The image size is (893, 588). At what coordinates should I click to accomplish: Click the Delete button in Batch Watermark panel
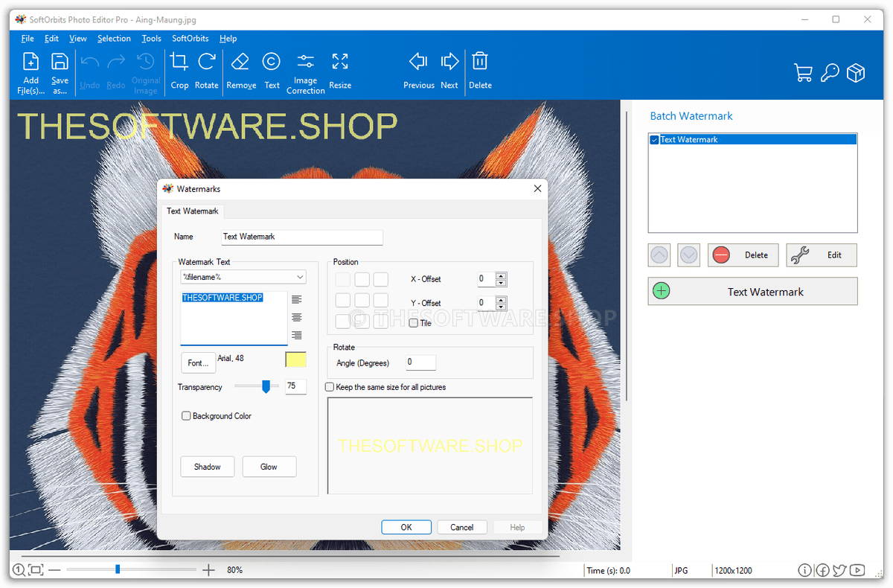[743, 255]
